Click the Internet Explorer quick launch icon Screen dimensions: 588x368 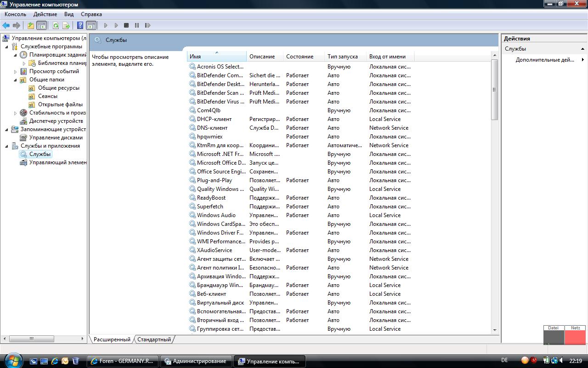(x=55, y=361)
